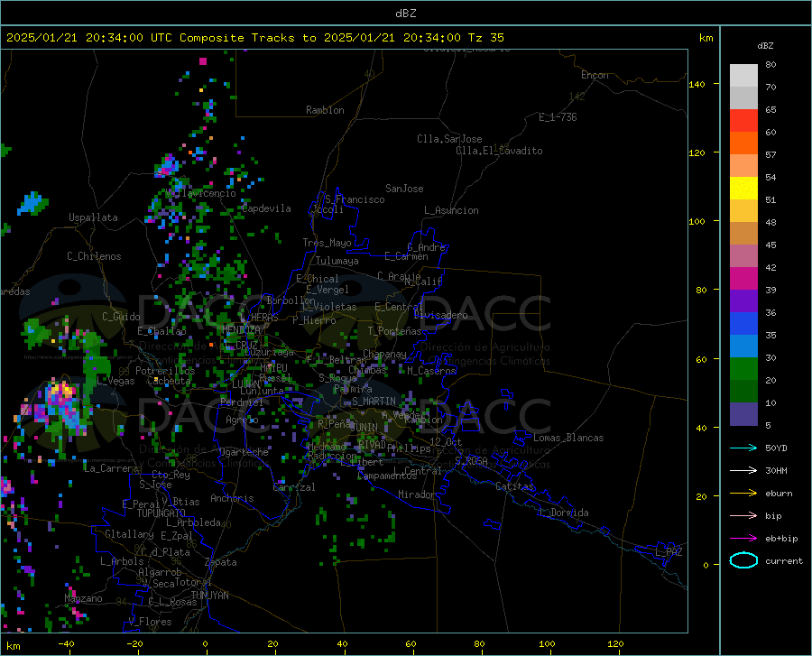
Task: Click the light blue 35 dBZ legend swatch
Action: (743, 346)
